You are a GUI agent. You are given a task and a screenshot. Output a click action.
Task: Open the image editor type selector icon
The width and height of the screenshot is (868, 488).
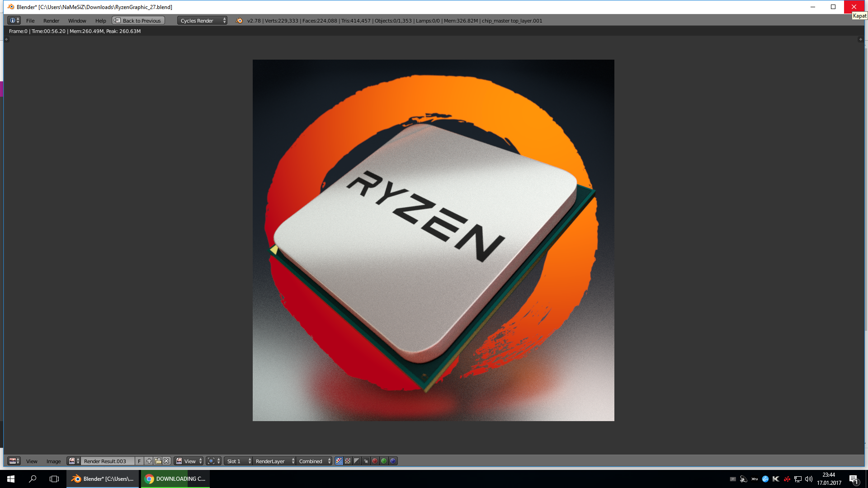tap(14, 461)
